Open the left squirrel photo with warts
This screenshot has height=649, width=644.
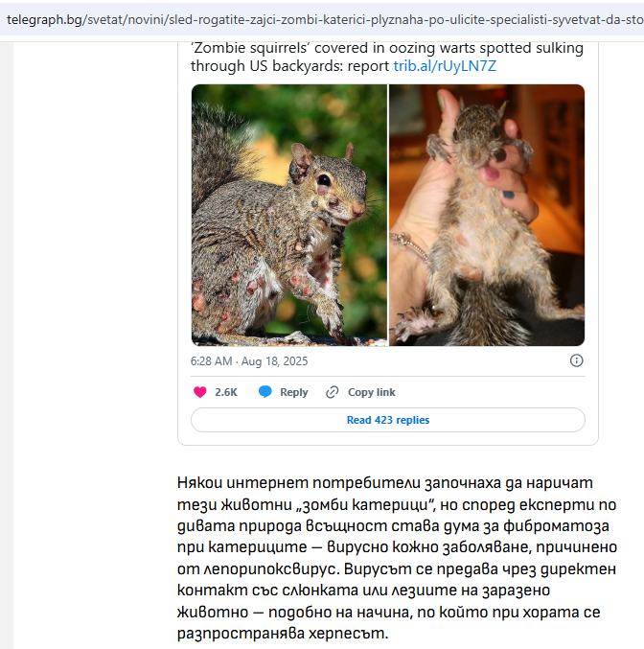(x=289, y=215)
